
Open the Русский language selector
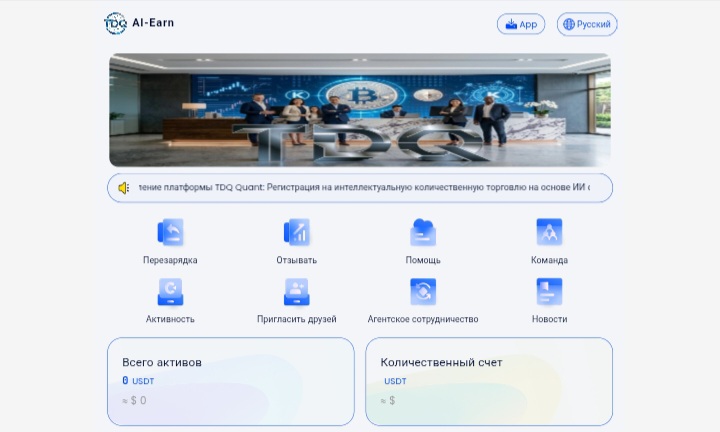587,24
